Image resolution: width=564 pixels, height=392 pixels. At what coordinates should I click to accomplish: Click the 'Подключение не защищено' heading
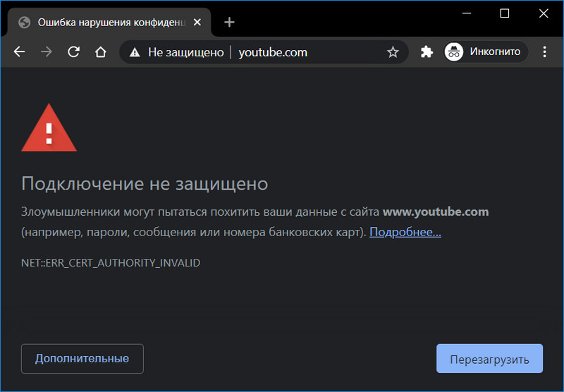[145, 184]
